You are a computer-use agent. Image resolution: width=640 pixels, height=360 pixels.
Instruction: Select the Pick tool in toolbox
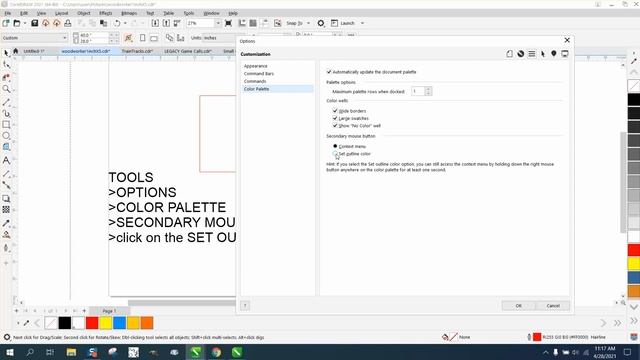pos(7,53)
